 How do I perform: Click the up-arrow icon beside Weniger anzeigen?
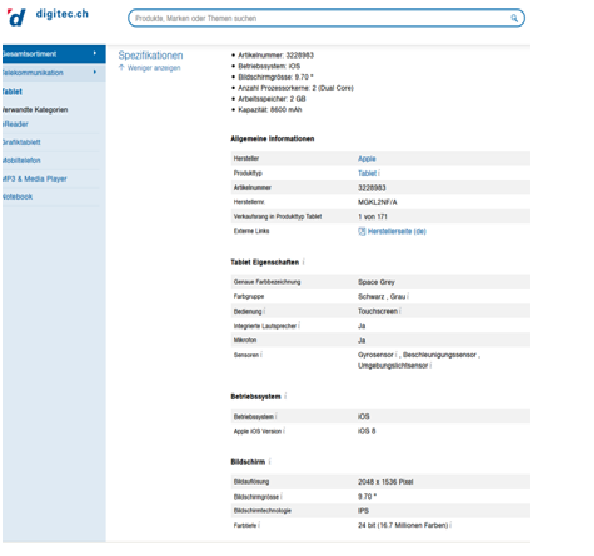(x=122, y=67)
